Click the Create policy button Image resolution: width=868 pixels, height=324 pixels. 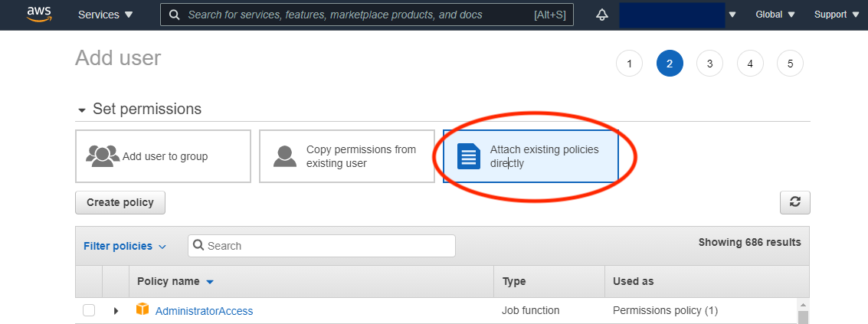120,203
